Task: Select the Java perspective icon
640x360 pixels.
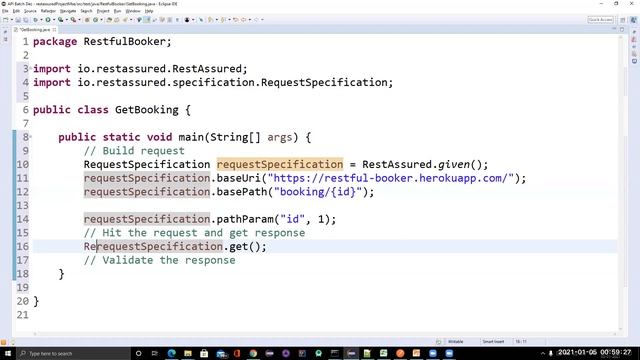Action: [x=633, y=20]
